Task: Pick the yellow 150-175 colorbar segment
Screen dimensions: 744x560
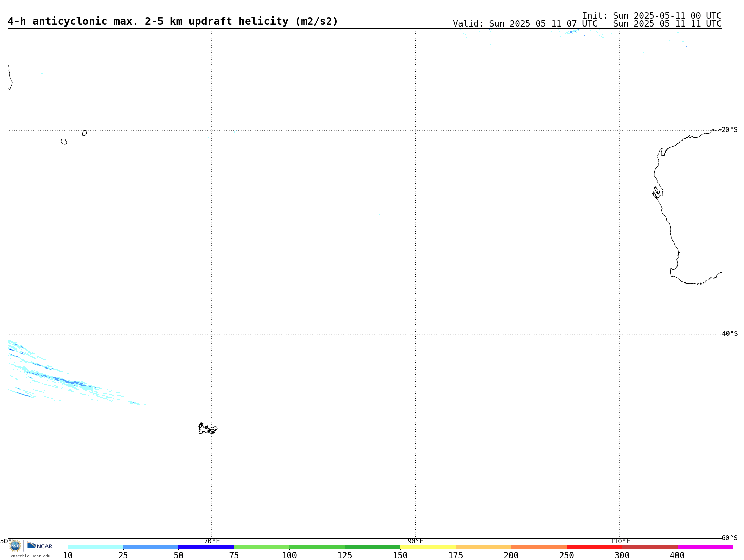Action: [x=428, y=547]
